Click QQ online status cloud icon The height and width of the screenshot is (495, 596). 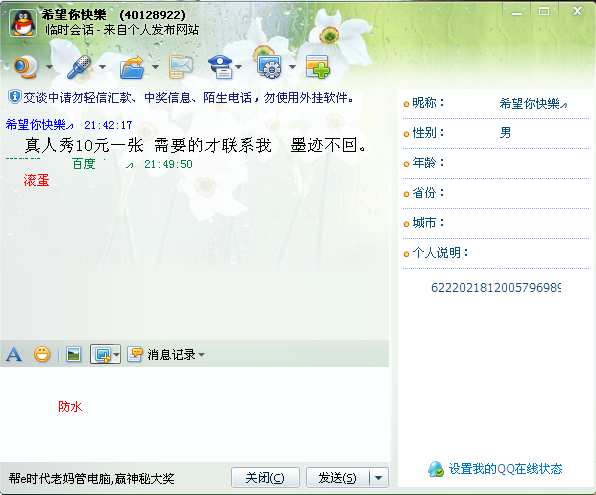[x=436, y=469]
